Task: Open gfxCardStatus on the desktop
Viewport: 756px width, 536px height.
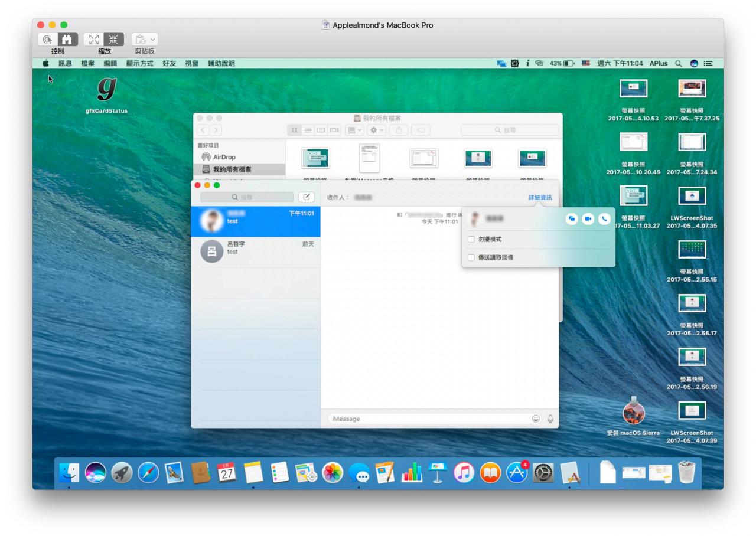Action: click(x=106, y=95)
